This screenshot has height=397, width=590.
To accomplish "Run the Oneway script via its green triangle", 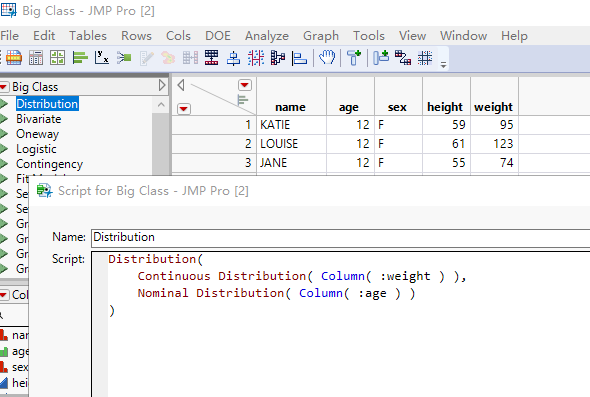I will pyautogui.click(x=4, y=134).
